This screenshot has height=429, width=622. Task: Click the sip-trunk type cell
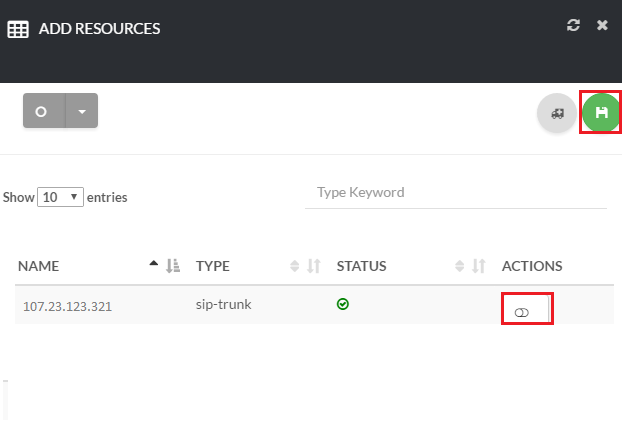(x=223, y=304)
